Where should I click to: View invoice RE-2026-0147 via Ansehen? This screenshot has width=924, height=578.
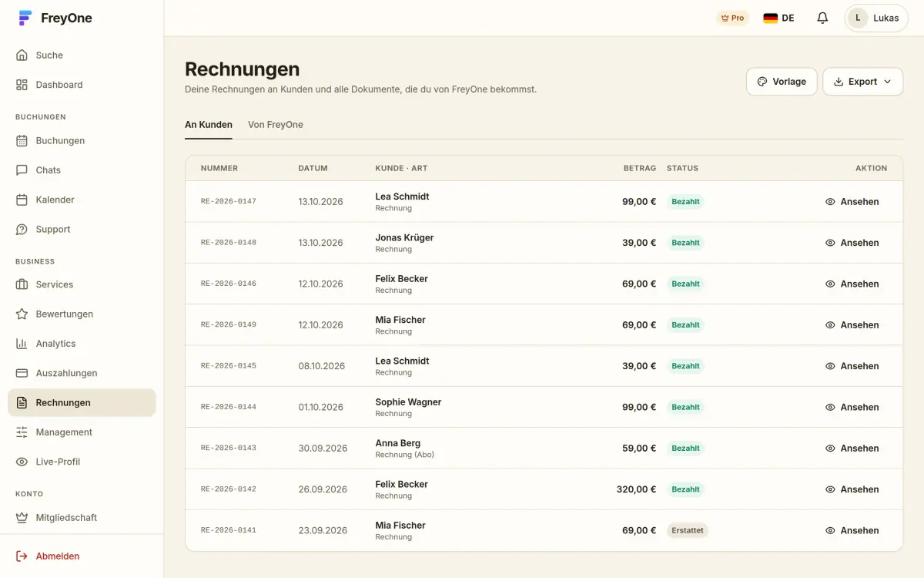(x=852, y=202)
